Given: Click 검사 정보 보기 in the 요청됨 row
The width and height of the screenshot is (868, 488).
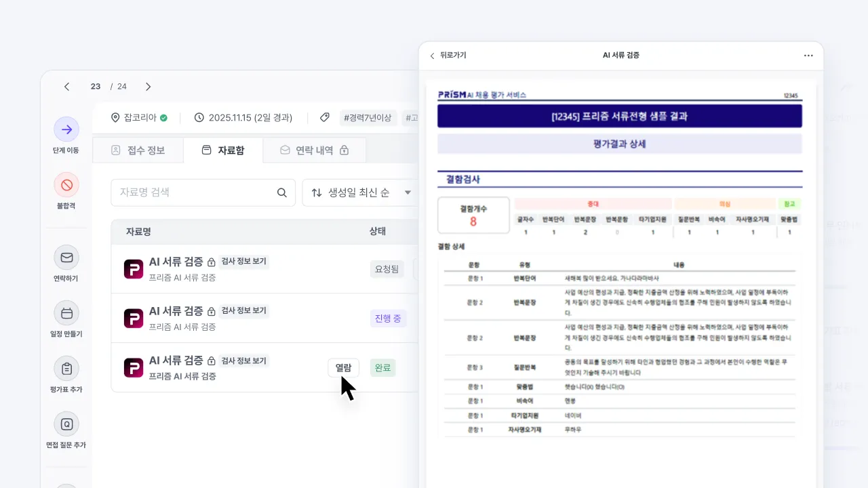Looking at the screenshot, I should 244,262.
